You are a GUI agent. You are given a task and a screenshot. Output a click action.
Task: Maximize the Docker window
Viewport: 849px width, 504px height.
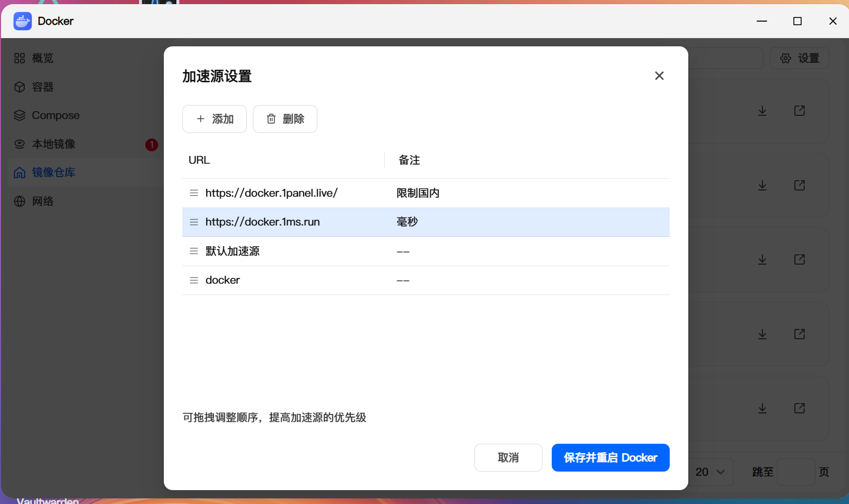coord(797,21)
